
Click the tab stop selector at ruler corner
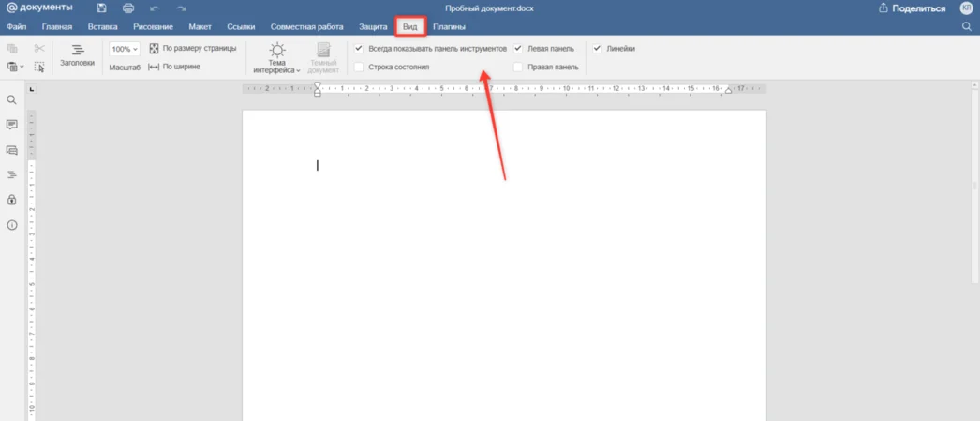pyautogui.click(x=32, y=89)
